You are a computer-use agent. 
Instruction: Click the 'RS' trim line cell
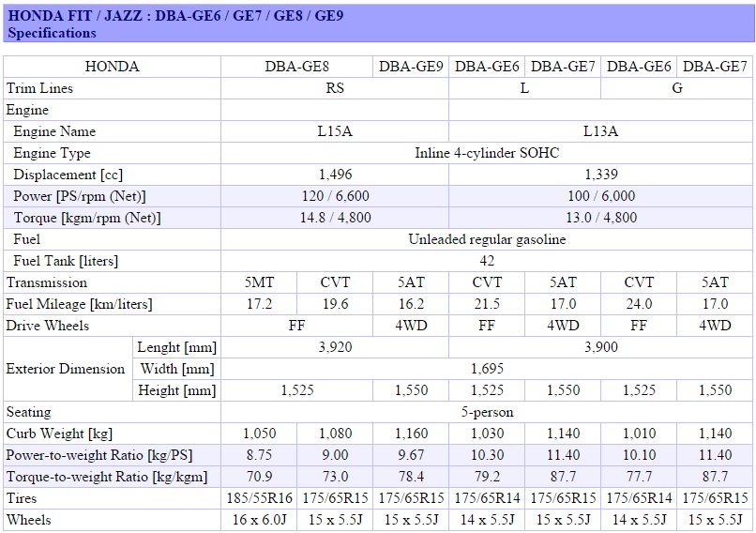(335, 88)
